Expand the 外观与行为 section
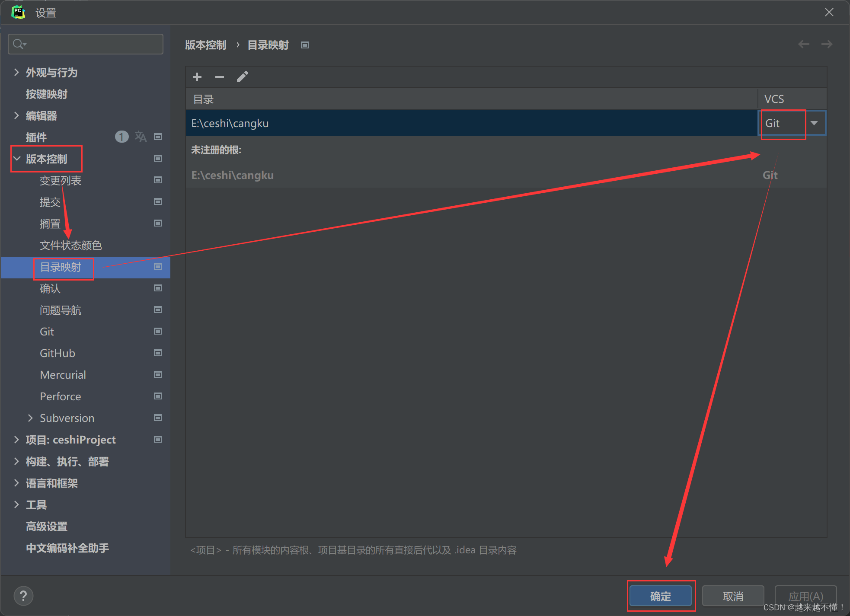This screenshot has width=850, height=616. [x=16, y=72]
